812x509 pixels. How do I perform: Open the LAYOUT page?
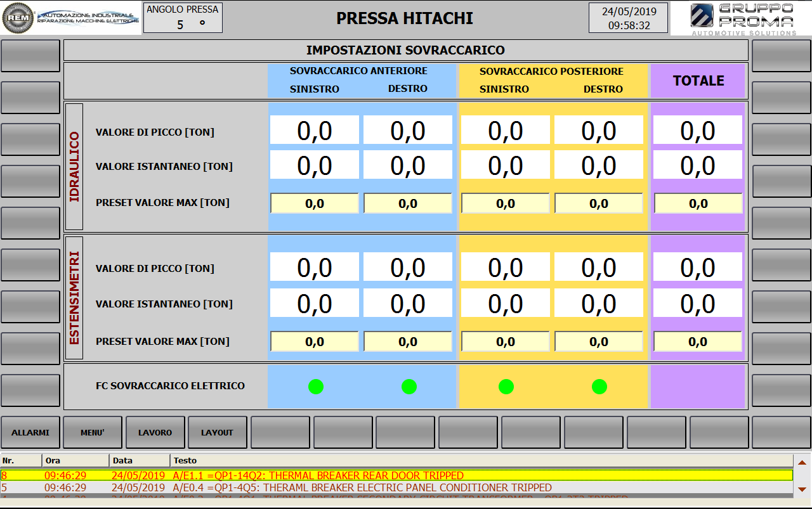[218, 432]
